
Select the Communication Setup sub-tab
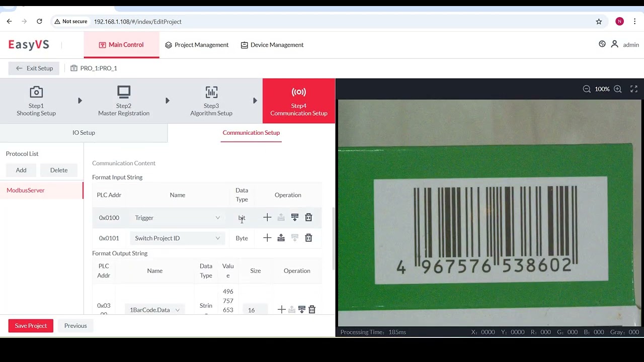[x=251, y=133]
